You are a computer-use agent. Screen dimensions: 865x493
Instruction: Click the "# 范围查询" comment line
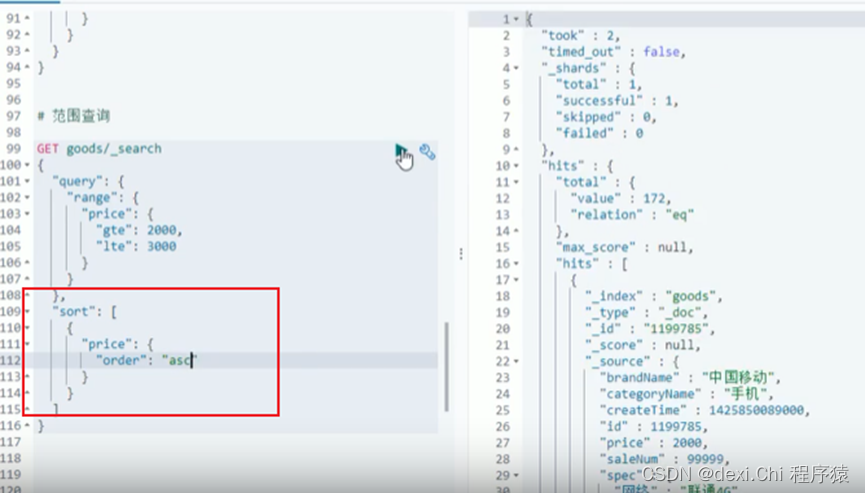[x=73, y=116]
